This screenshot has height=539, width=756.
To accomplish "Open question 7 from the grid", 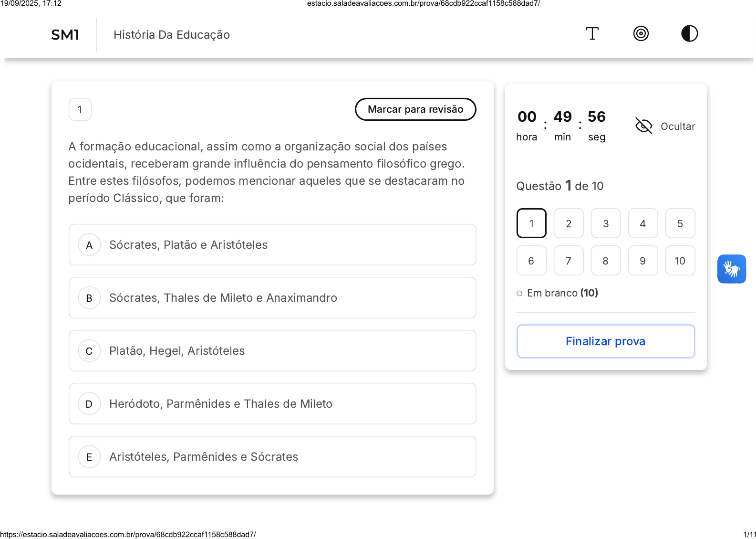I will [568, 261].
